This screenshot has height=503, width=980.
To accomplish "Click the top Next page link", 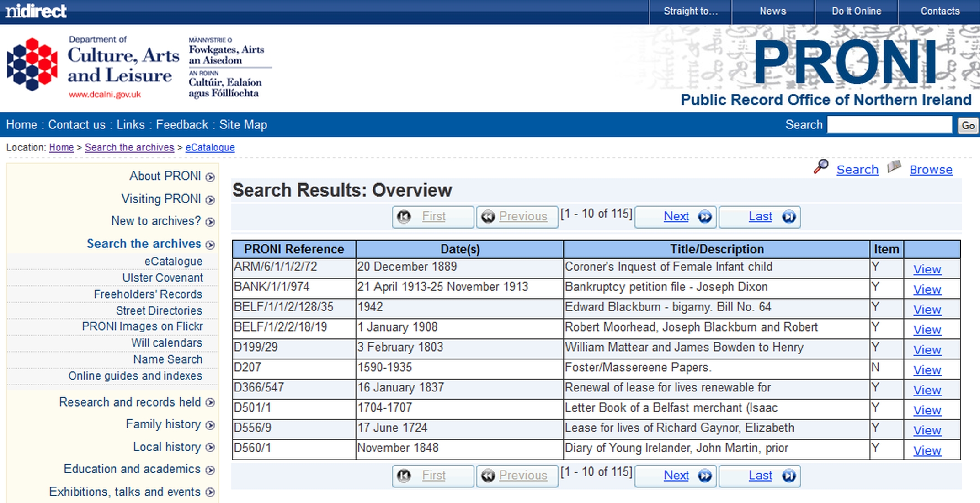I will tap(676, 216).
